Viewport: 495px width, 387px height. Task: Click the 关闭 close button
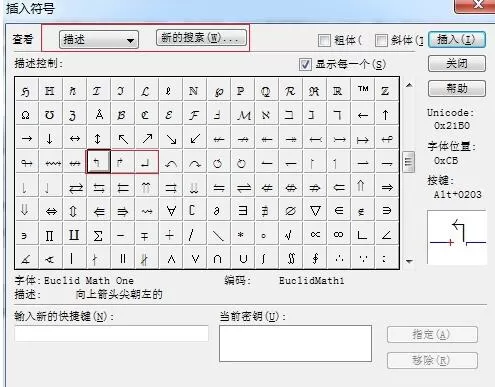pos(457,63)
